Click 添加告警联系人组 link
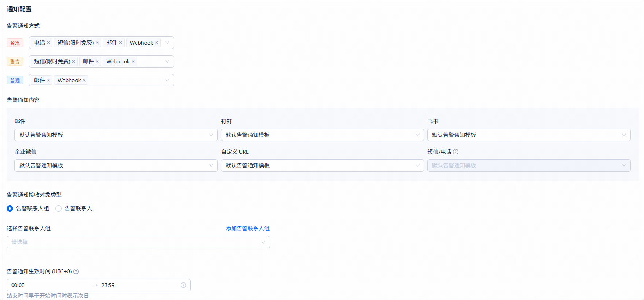The width and height of the screenshot is (644, 300). (x=248, y=228)
